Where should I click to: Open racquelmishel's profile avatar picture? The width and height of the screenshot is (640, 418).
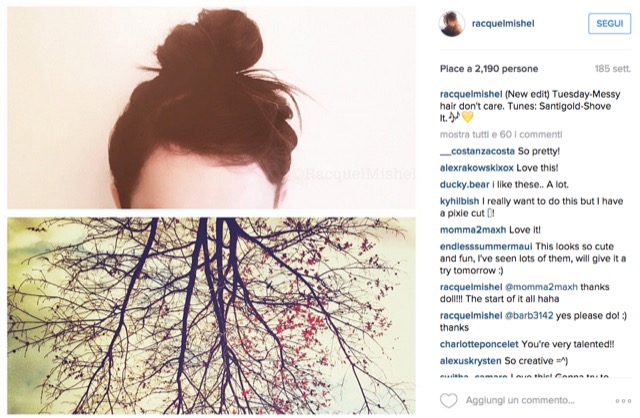point(452,24)
